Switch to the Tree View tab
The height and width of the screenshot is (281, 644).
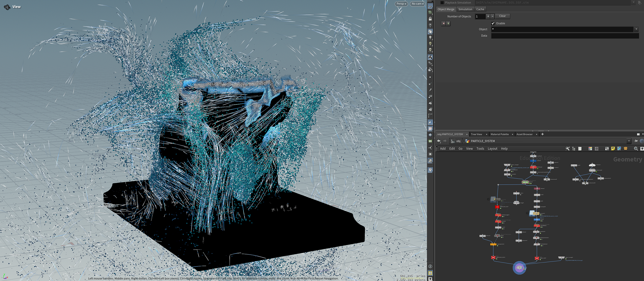pos(476,134)
